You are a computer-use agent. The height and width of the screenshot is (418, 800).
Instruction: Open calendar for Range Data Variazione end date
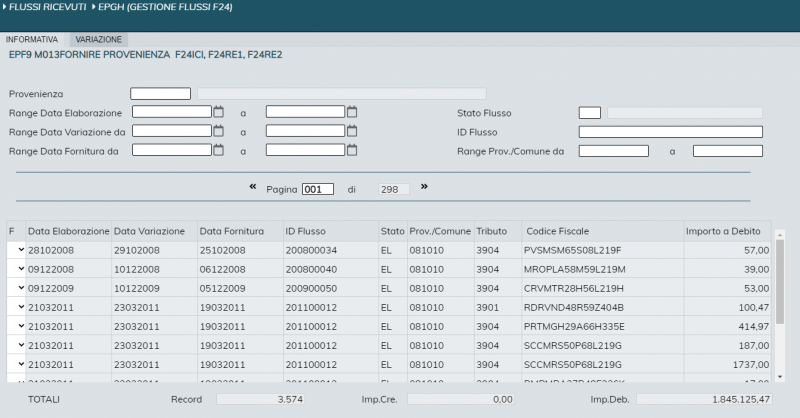[x=352, y=131]
